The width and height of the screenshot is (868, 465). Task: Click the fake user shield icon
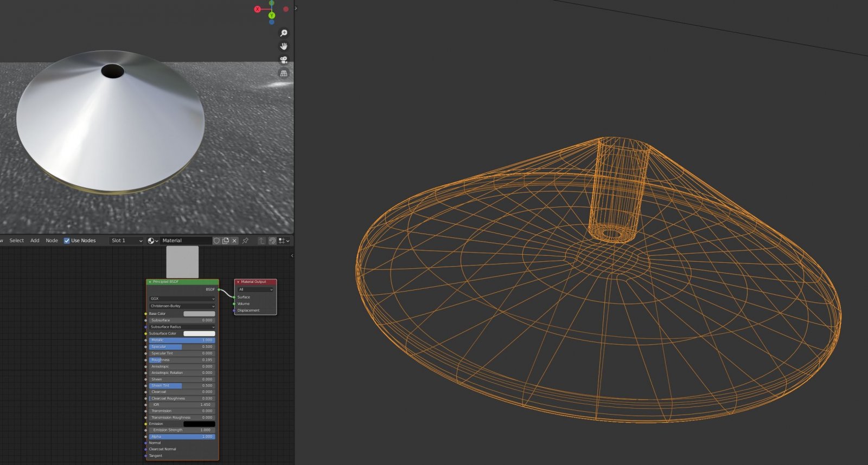216,241
